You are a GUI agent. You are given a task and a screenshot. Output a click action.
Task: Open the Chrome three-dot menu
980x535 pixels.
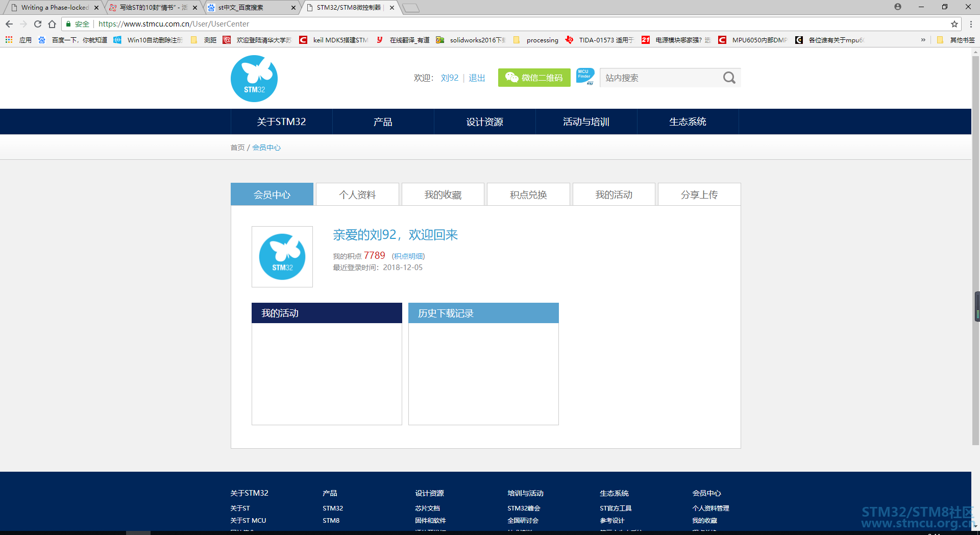(971, 24)
